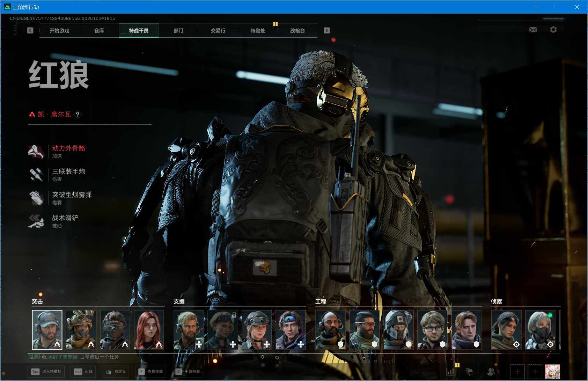The image size is (588, 381).
Task: Select the 突破型烟雾弹 skill icon
Action: tap(36, 198)
